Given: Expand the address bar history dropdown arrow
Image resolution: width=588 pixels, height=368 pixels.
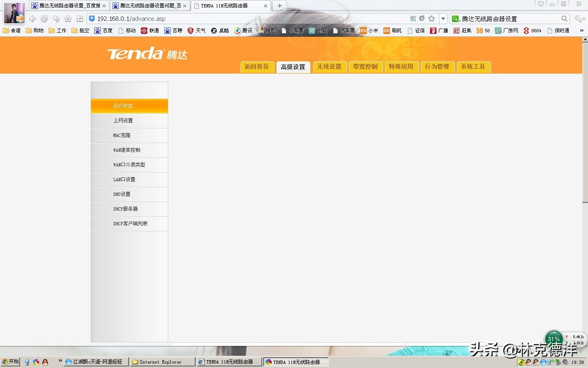Looking at the screenshot, I should [x=443, y=18].
